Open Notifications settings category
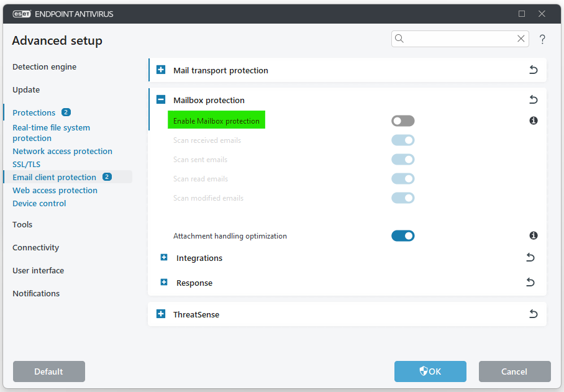Image resolution: width=564 pixels, height=392 pixels. tap(36, 294)
